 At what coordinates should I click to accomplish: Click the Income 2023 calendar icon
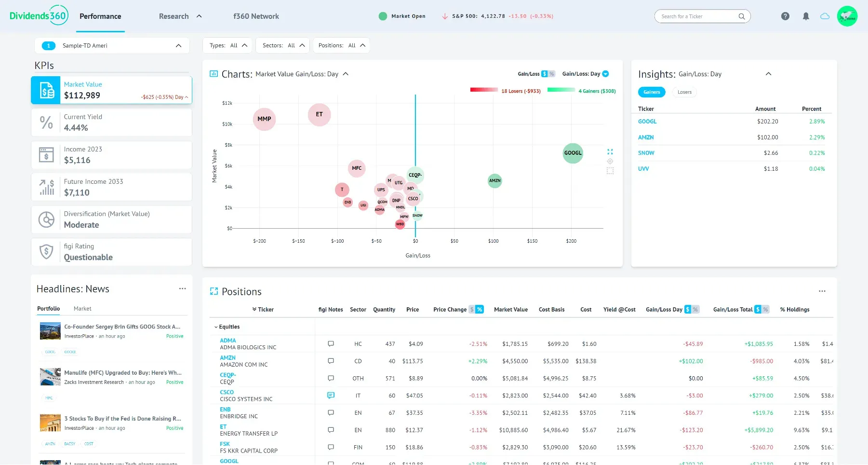pos(46,155)
